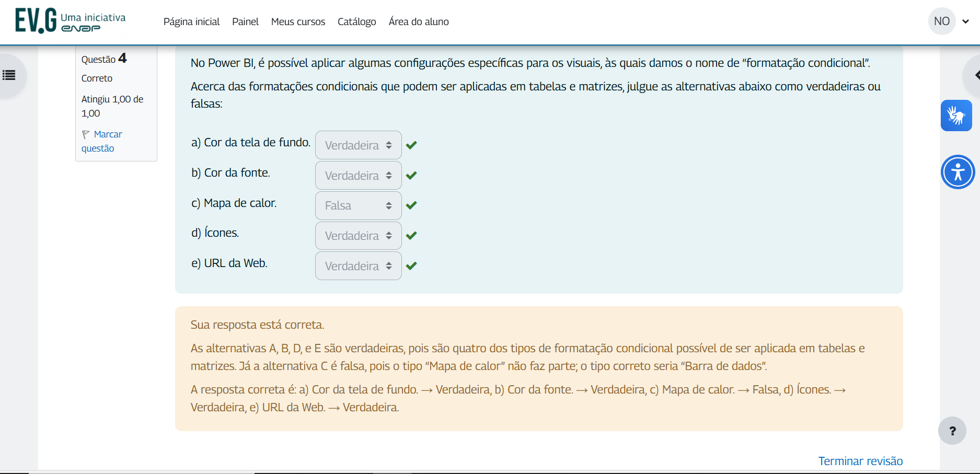Click the question mark help button
Screen dimensions: 980x474
(952, 431)
